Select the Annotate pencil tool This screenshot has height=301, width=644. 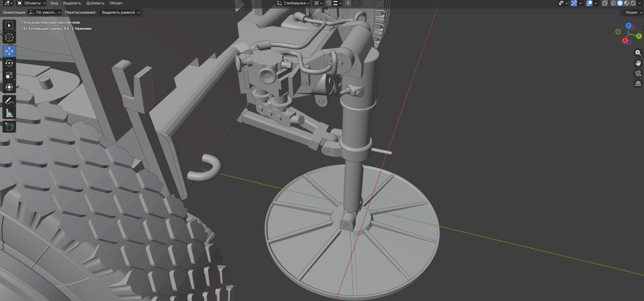(9, 101)
